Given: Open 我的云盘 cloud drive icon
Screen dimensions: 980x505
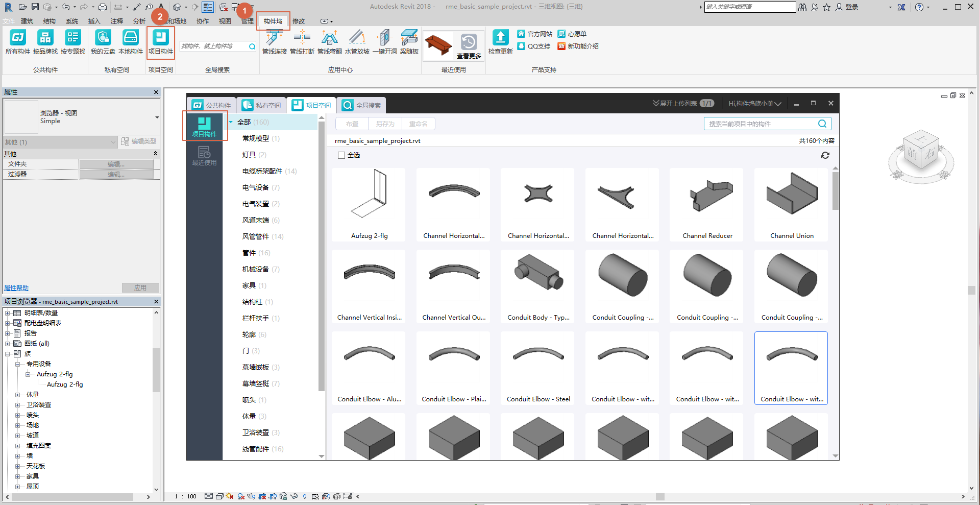Looking at the screenshot, I should [x=103, y=42].
